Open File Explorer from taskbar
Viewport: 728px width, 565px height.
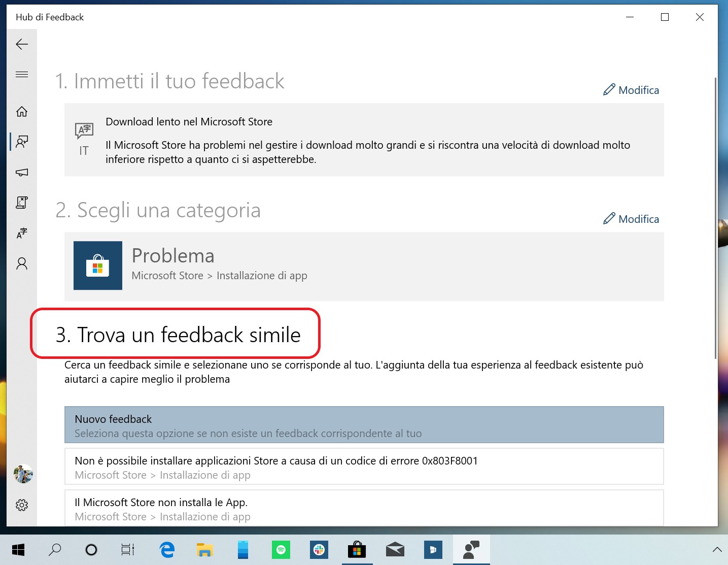(x=205, y=550)
